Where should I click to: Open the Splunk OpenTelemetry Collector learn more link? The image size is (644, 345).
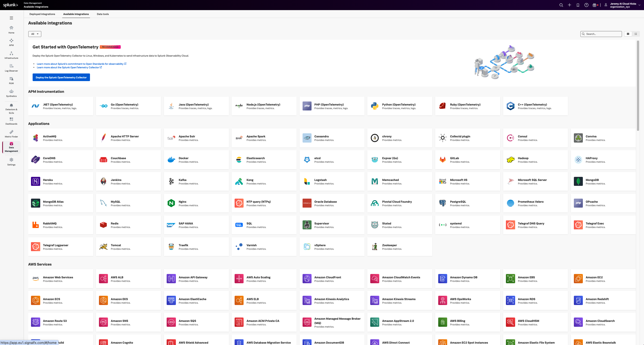(x=69, y=67)
